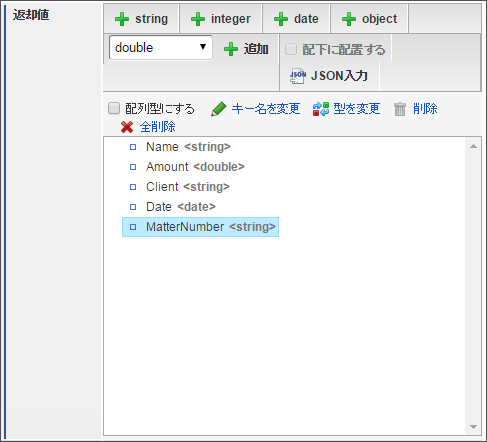Click the pencil icon for renaming key

pyautogui.click(x=219, y=109)
